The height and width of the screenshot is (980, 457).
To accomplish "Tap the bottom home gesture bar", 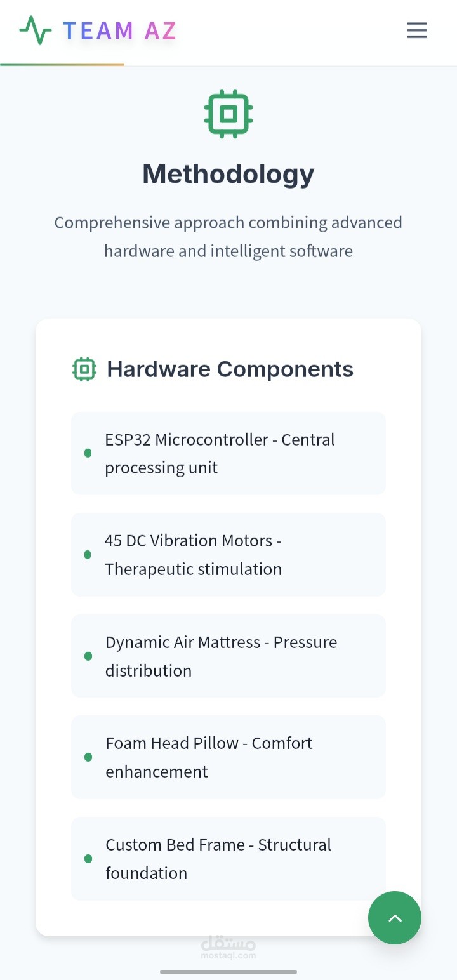I will click(228, 972).
